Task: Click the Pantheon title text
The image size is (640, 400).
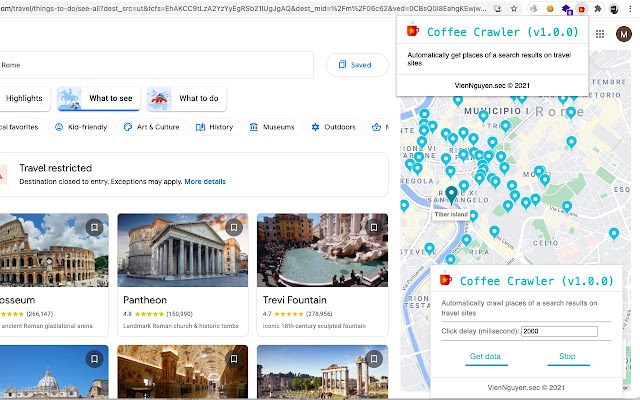Action: 145,300
